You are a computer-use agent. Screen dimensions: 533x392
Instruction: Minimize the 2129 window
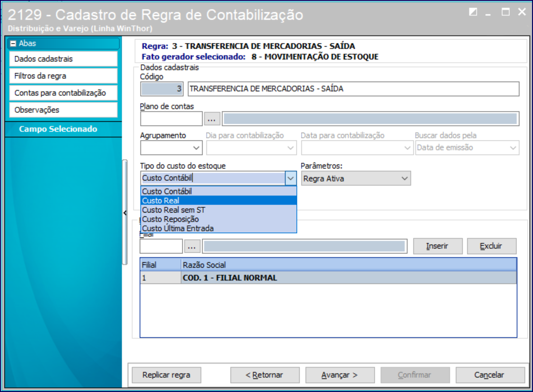coord(489,14)
